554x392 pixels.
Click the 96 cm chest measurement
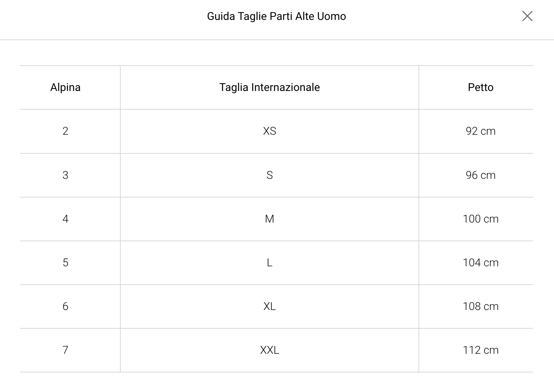tap(481, 175)
